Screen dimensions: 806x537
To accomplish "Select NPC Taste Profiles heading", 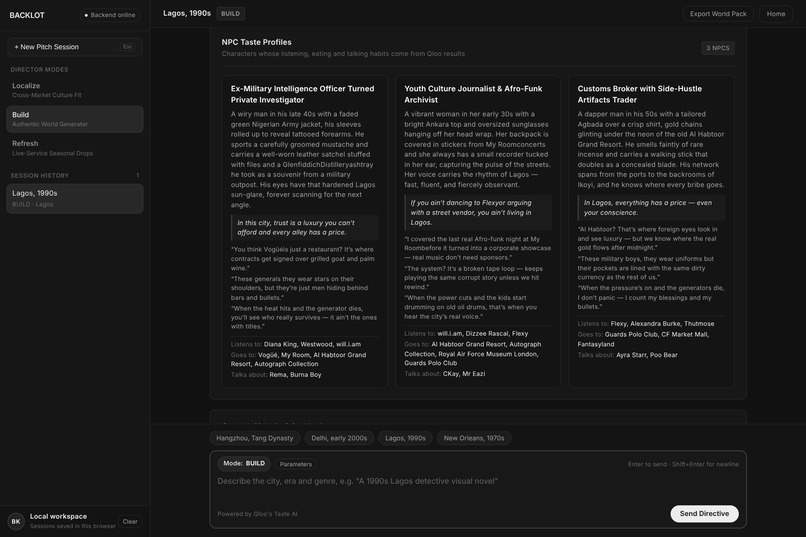I will (257, 42).
